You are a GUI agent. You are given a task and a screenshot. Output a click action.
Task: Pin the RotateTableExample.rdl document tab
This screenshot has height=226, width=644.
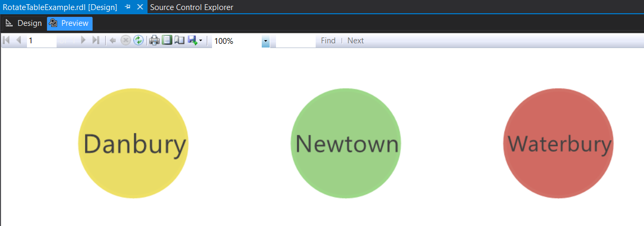(x=128, y=7)
